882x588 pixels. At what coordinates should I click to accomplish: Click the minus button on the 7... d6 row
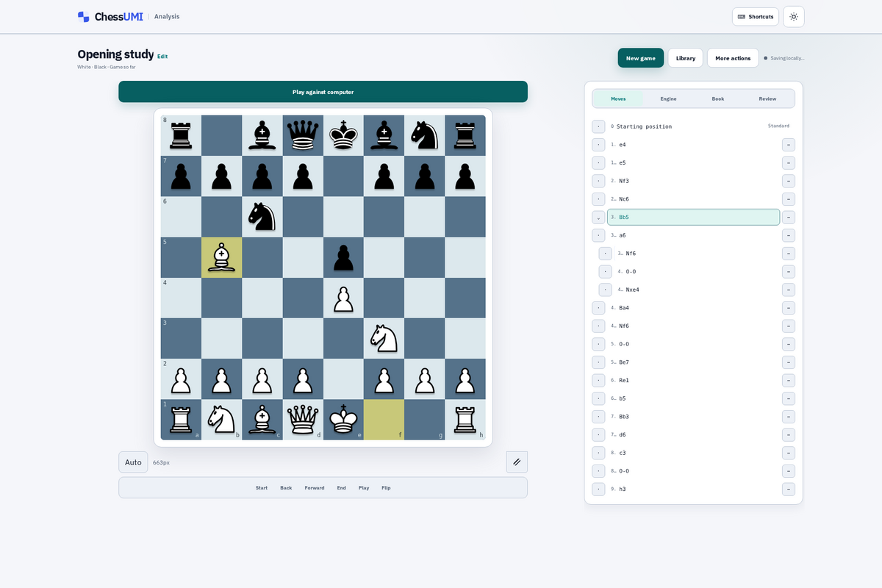(788, 434)
